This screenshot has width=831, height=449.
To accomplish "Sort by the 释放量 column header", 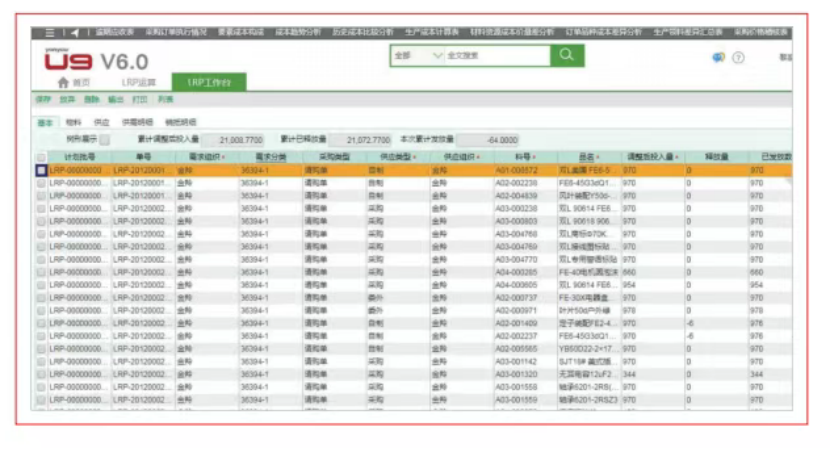I will (x=716, y=157).
